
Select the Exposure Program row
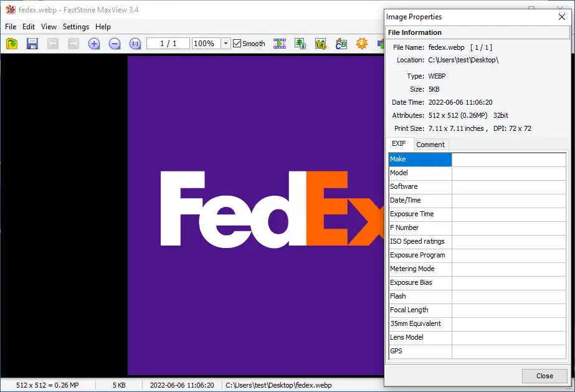tap(477, 256)
